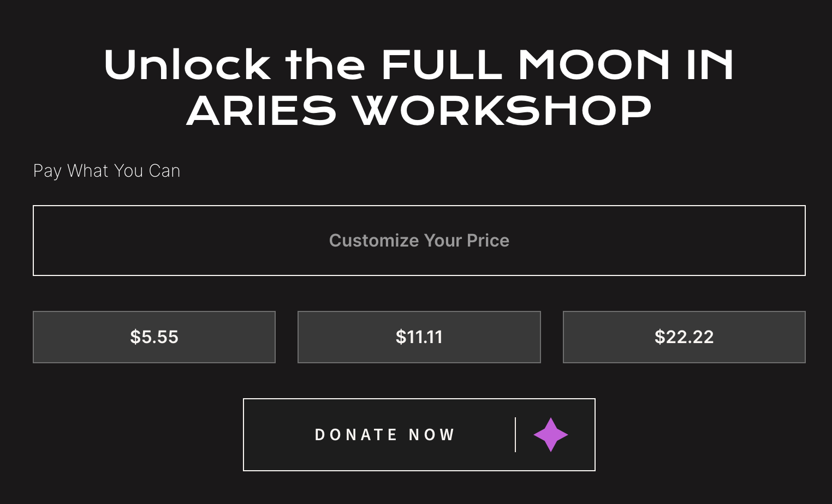This screenshot has height=504, width=832.
Task: Click the word Pay in the subtitle
Action: click(47, 171)
